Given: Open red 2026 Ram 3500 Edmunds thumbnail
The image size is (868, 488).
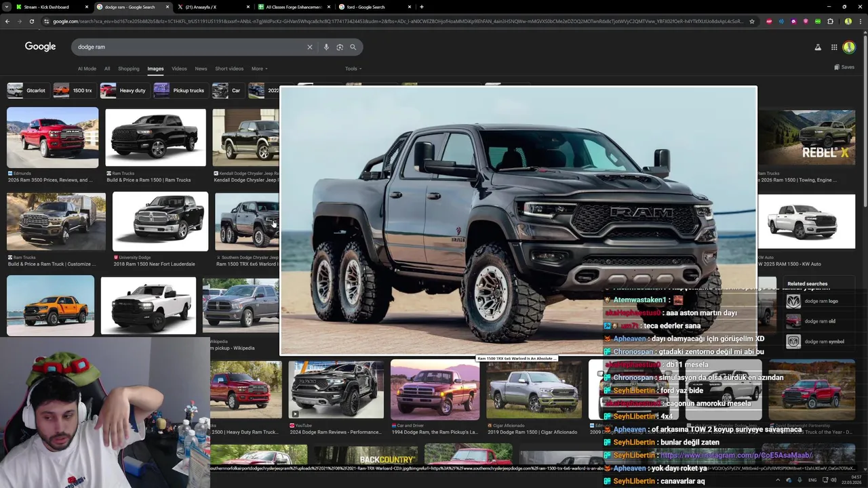Looking at the screenshot, I should pos(52,138).
